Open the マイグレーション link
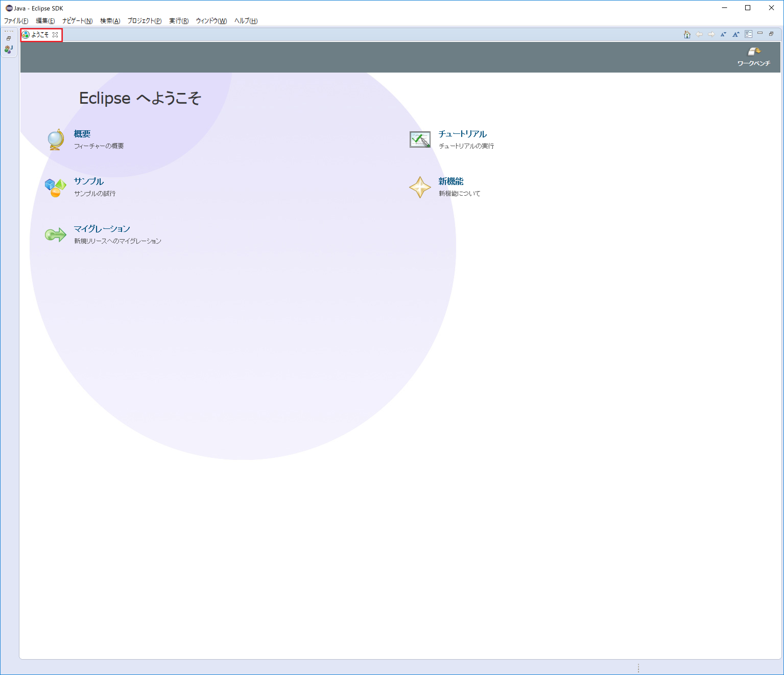This screenshot has height=675, width=784. click(102, 229)
